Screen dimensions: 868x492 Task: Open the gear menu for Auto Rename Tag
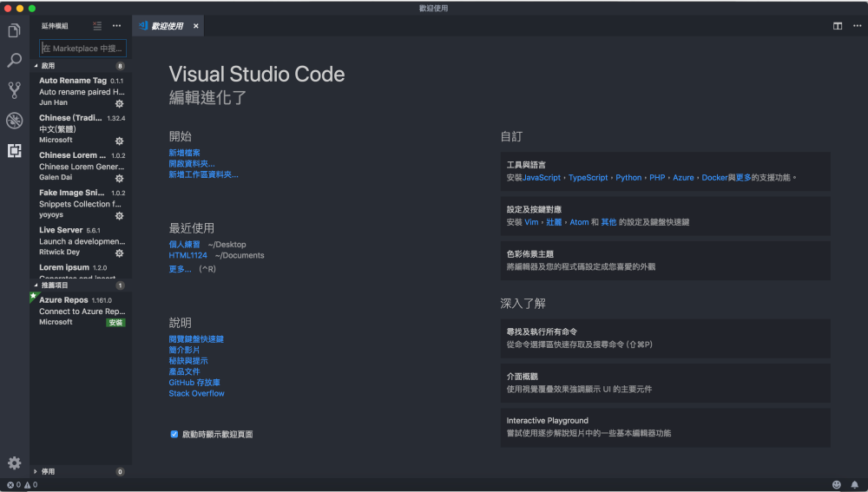point(119,103)
